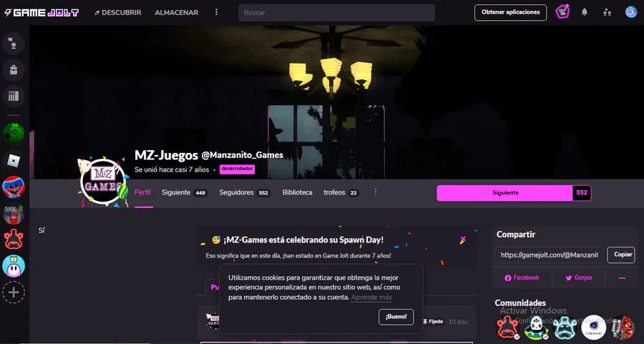Open the green plant community icon
The image size is (644, 344).
[x=14, y=134]
